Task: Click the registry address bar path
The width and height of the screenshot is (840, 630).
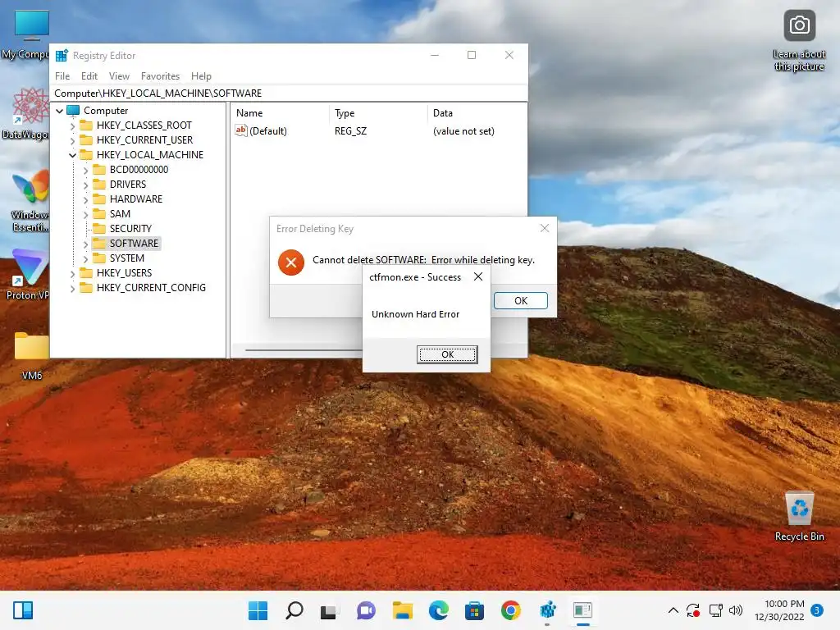Action: (158, 94)
